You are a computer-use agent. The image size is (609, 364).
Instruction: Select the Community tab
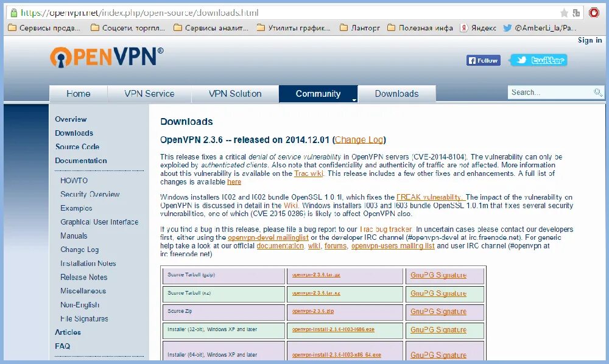point(318,94)
